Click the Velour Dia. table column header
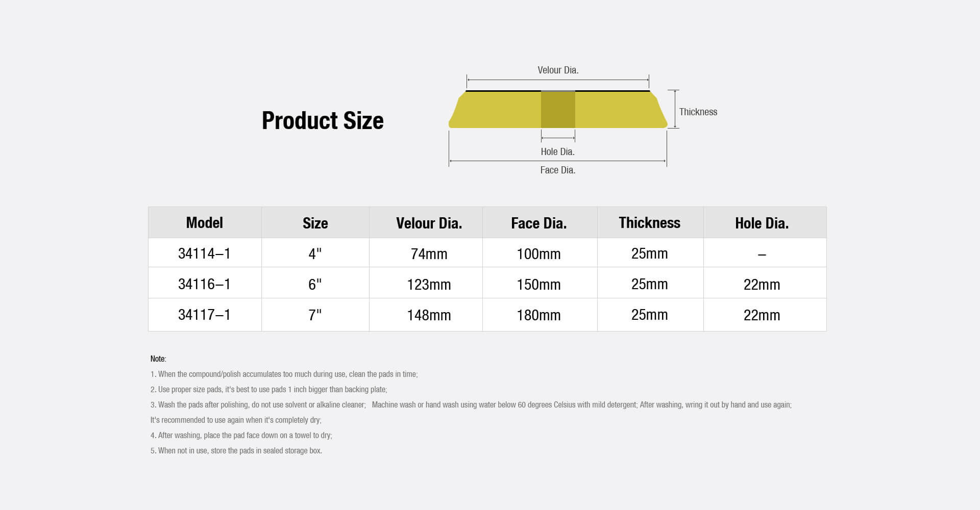980x510 pixels. point(429,223)
